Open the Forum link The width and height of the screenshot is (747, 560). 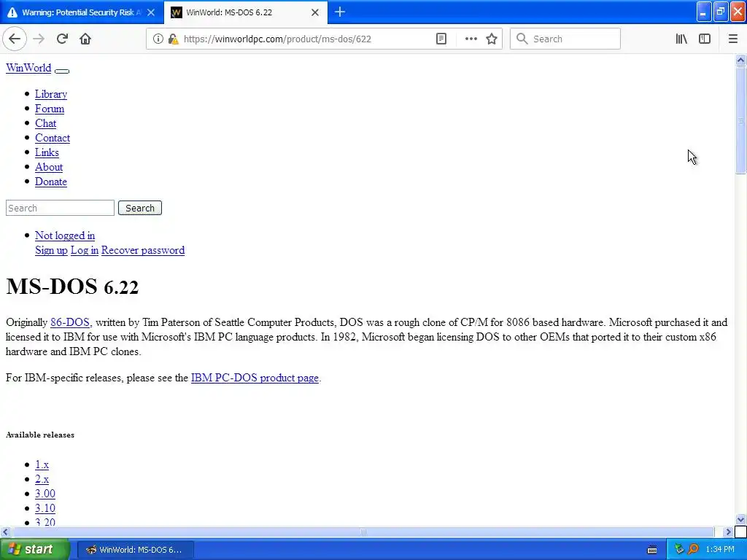pyautogui.click(x=50, y=109)
